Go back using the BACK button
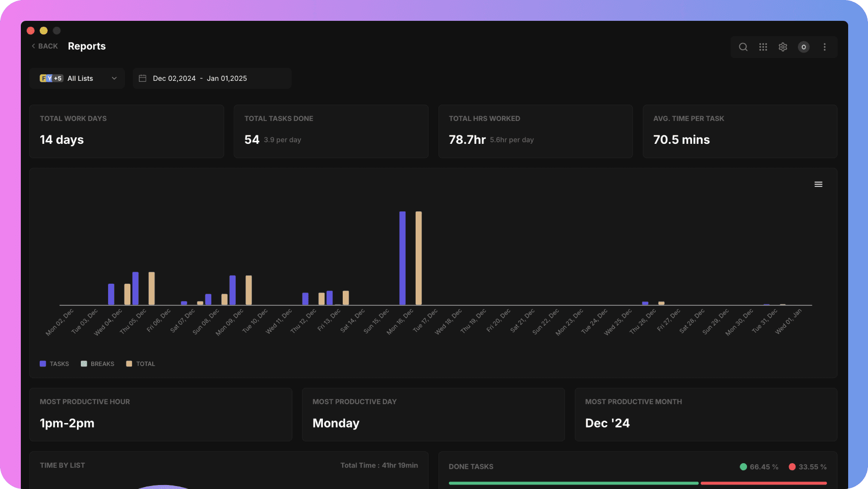 tap(45, 46)
